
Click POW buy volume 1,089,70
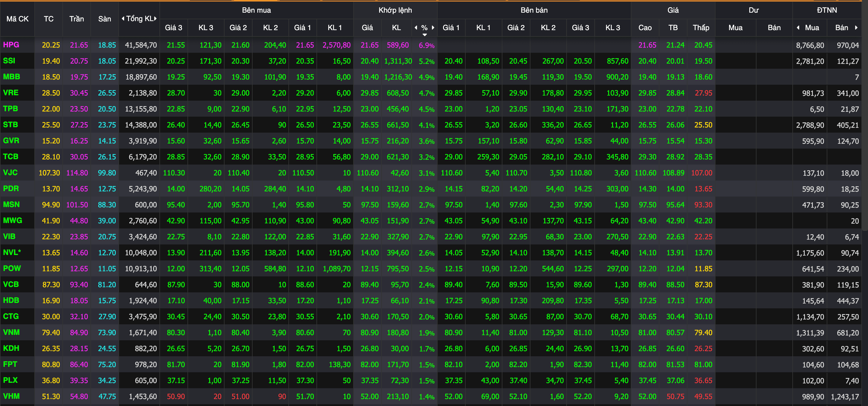point(337,269)
